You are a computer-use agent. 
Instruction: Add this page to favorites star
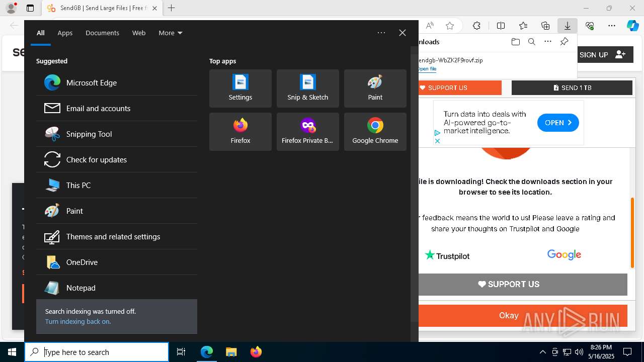[450, 25]
